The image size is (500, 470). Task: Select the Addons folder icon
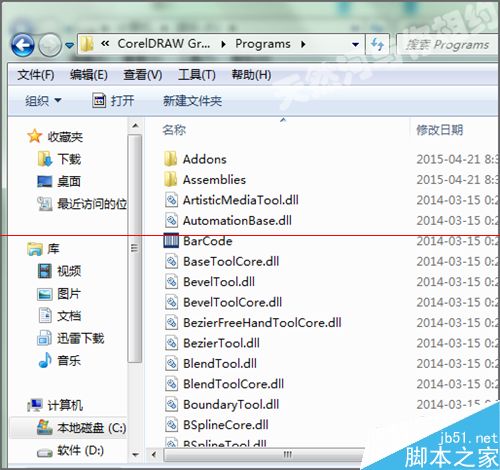pos(171,159)
